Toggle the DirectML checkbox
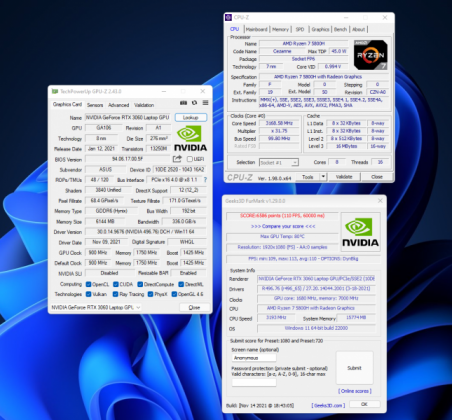 (181, 284)
